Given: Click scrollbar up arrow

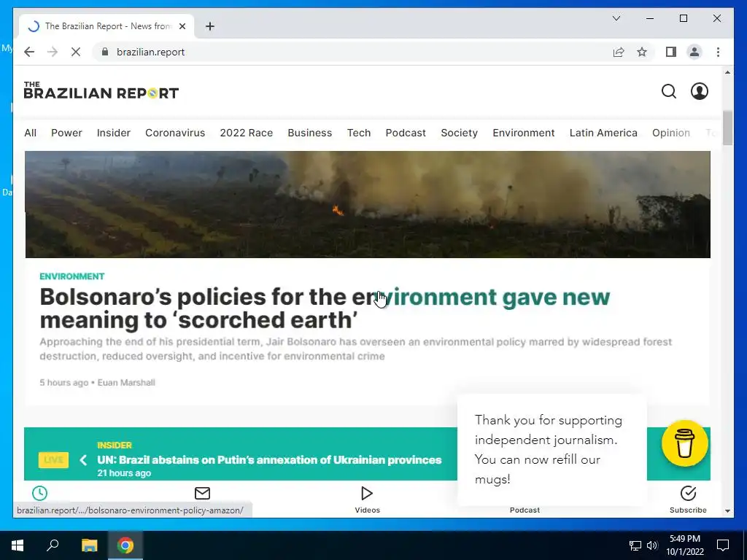Looking at the screenshot, I should [727, 72].
